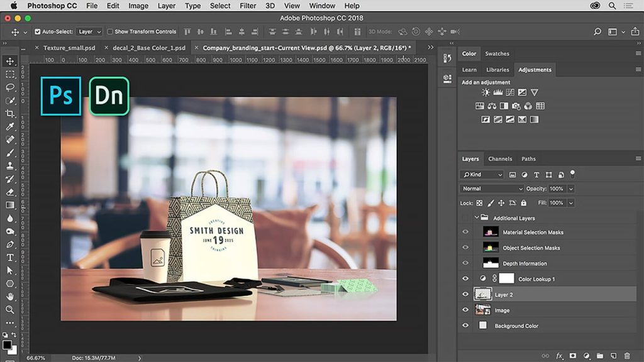Delete the selected layer via trash icon

(x=628, y=356)
